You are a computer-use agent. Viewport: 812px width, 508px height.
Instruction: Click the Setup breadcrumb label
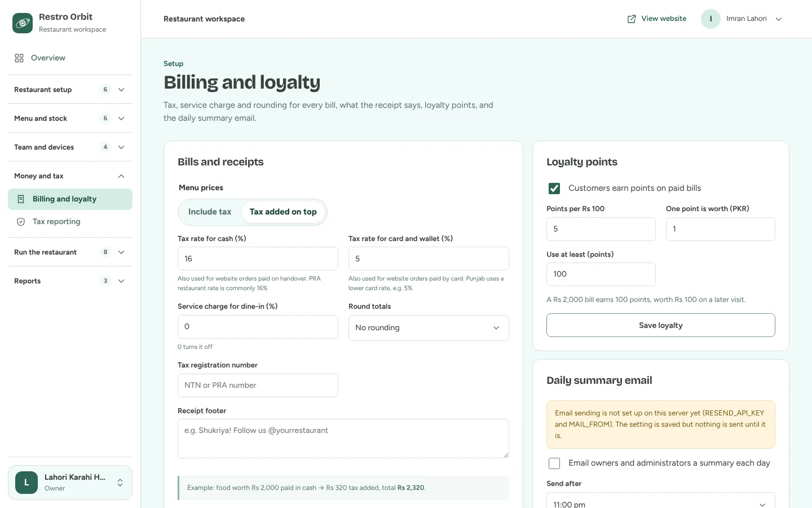point(173,64)
